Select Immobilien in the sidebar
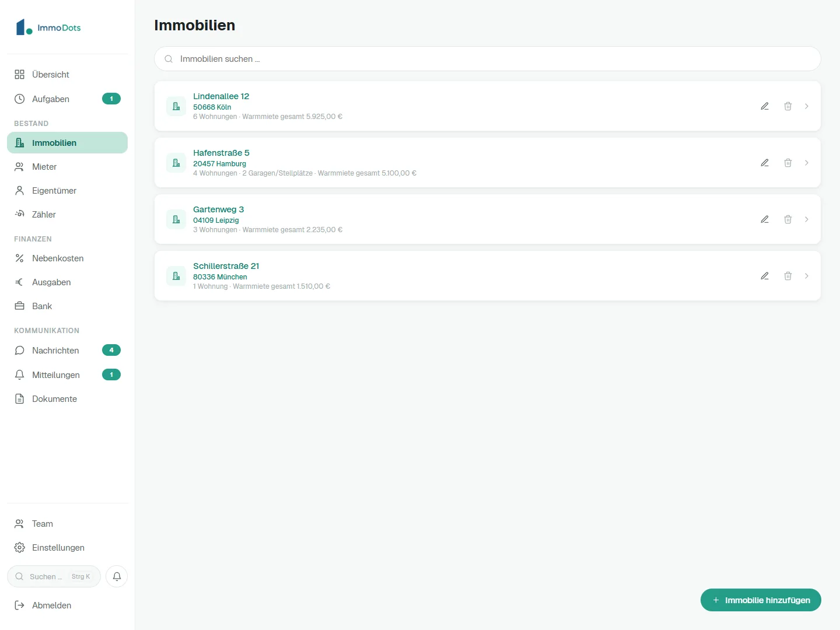840x630 pixels. 67,143
